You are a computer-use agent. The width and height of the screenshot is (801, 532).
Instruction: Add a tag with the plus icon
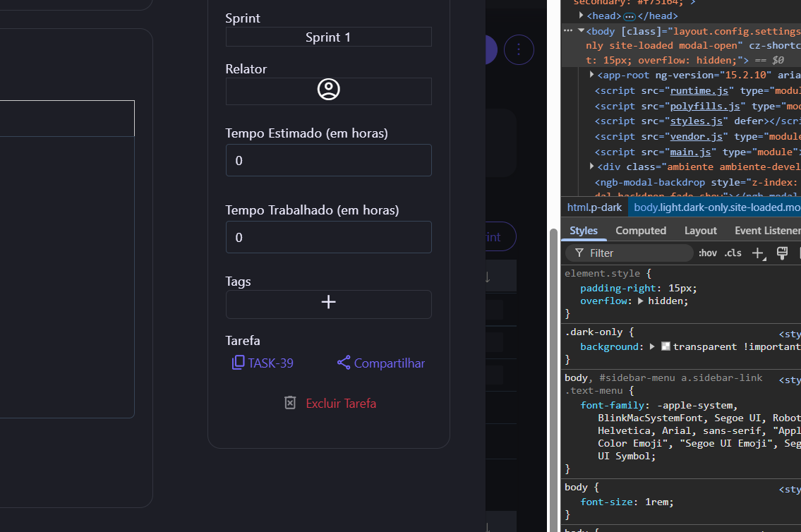[x=328, y=303]
